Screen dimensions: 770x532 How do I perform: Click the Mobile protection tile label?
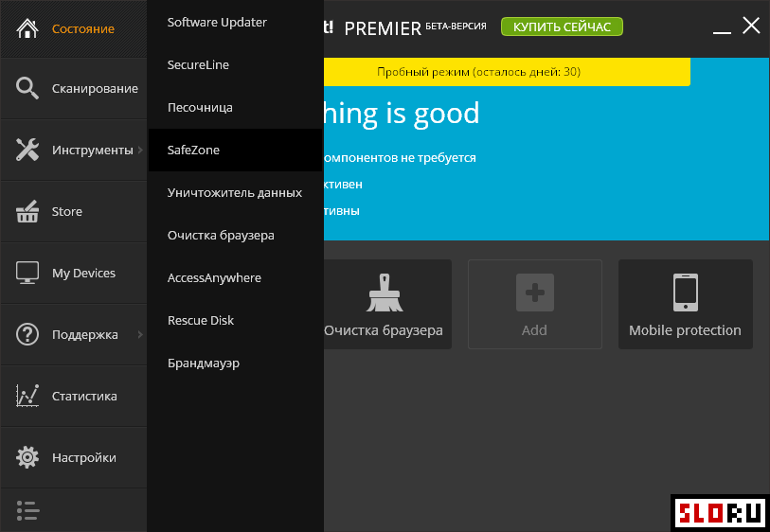tap(685, 330)
